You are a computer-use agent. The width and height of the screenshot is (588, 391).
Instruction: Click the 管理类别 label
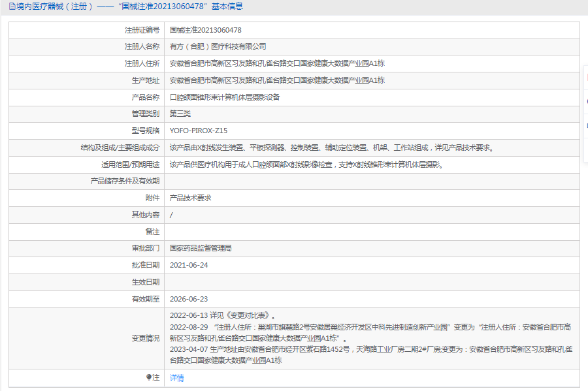(146, 114)
